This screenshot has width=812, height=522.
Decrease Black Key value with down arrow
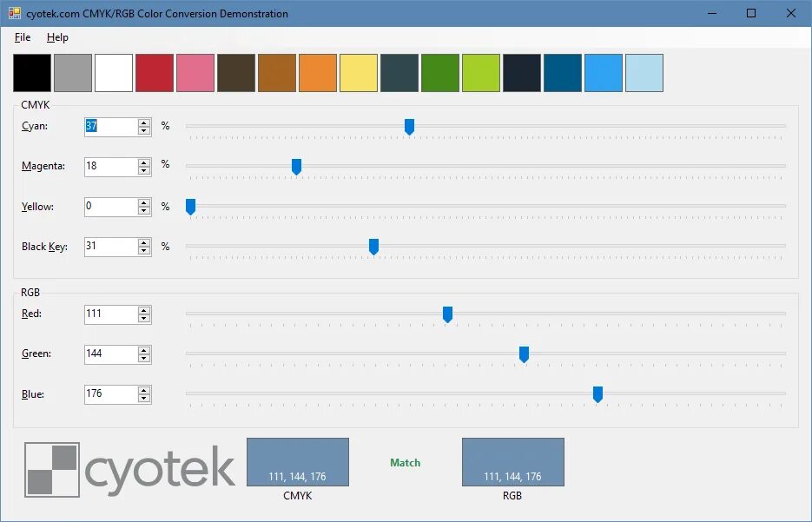coord(144,251)
